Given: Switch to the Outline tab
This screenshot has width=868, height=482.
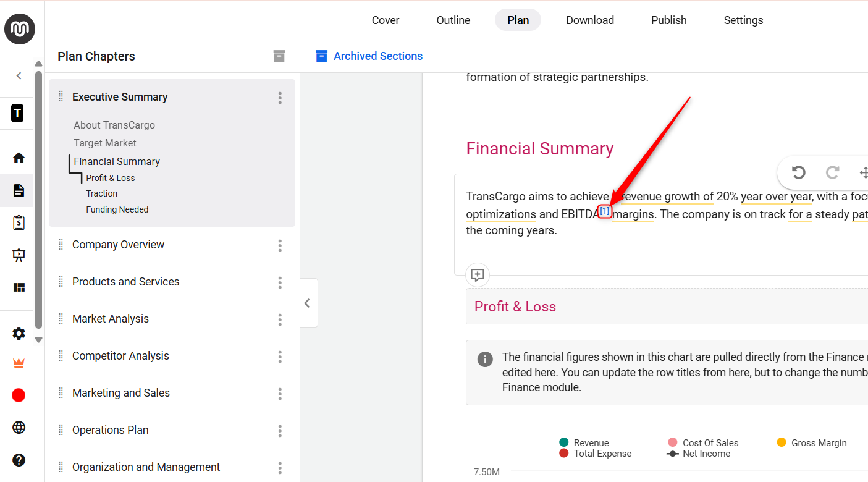Looking at the screenshot, I should point(453,20).
